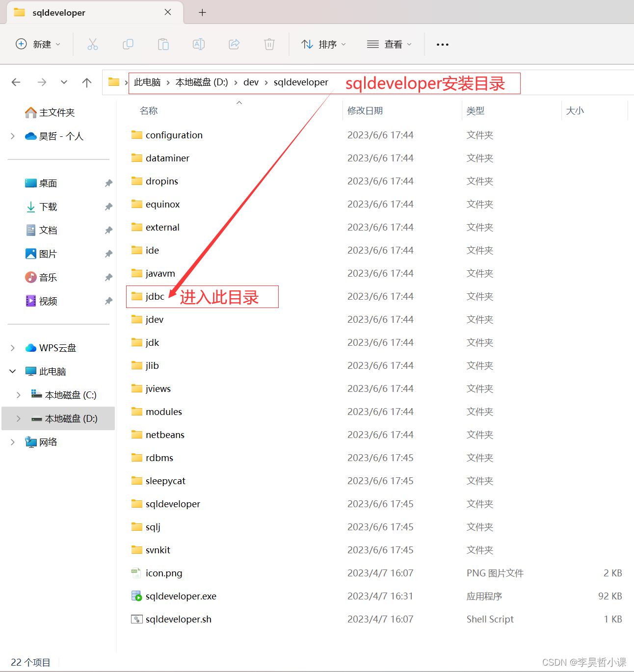
Task: Click the pin icon beside 文档
Action: tap(108, 231)
